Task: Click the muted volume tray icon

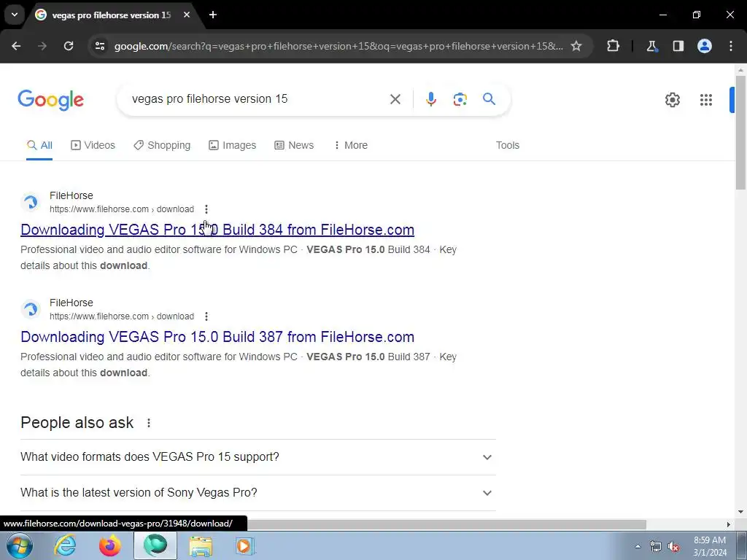Action: pos(673,547)
